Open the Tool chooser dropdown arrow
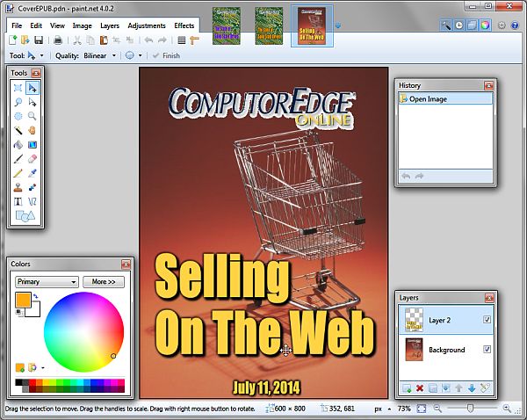This screenshot has height=420, width=527. click(41, 55)
